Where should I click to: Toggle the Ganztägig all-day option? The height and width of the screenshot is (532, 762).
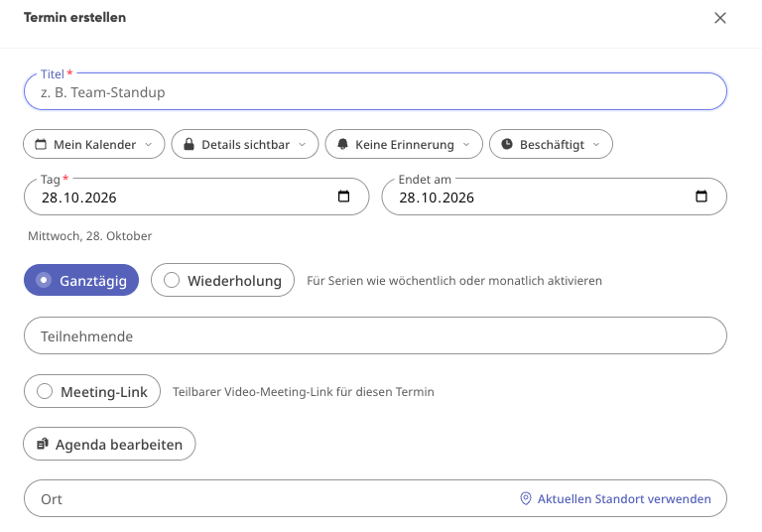click(x=81, y=280)
